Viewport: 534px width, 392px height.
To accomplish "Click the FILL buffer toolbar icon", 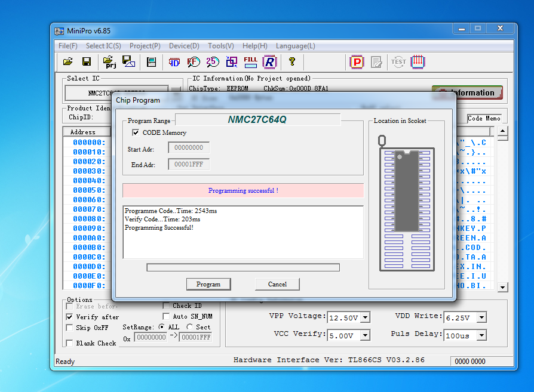I will pyautogui.click(x=251, y=61).
